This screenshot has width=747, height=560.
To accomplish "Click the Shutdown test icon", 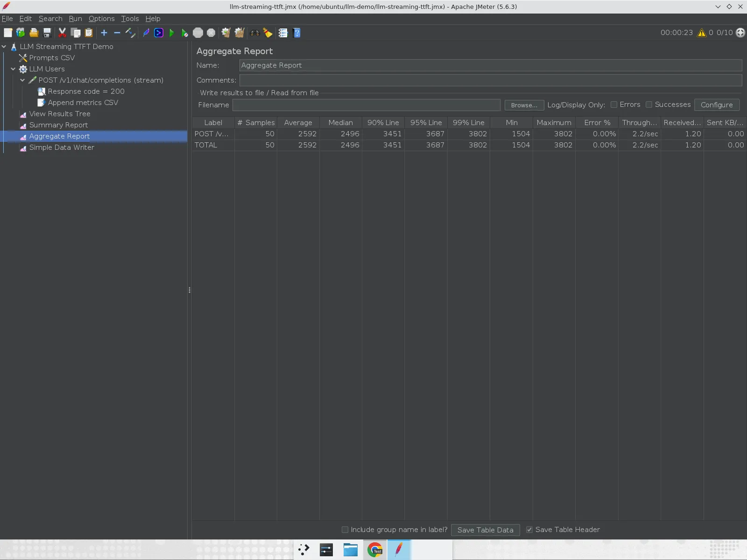I will tap(211, 33).
